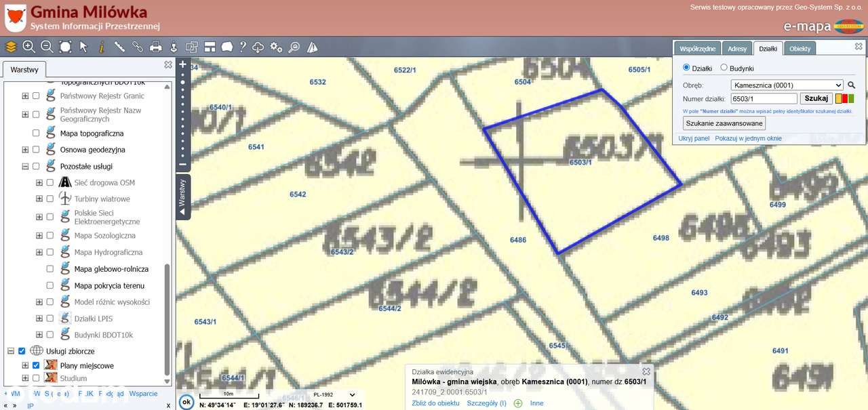The height and width of the screenshot is (410, 868).
Task: Expand the Mapa Hydrograficzna node
Action: tap(39, 253)
